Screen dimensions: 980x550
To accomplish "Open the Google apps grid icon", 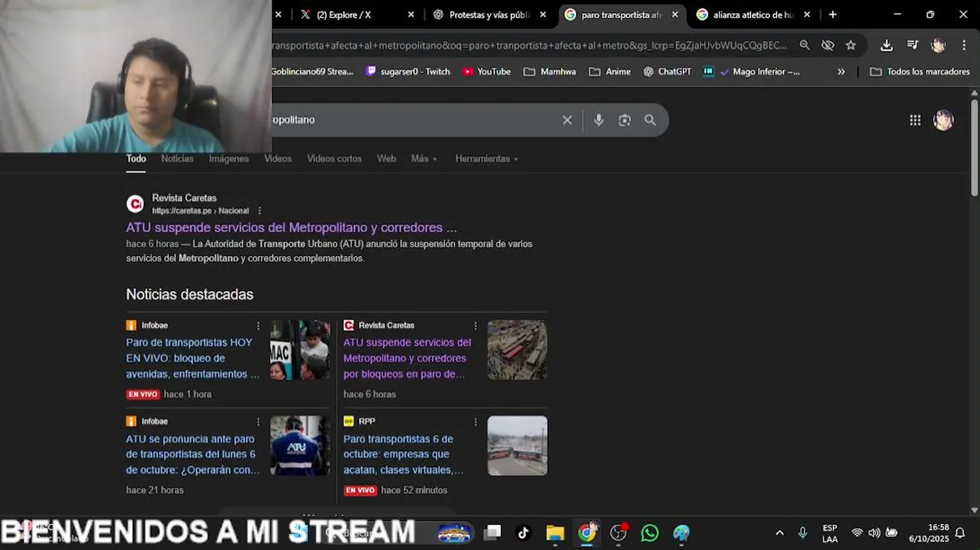I will (915, 120).
